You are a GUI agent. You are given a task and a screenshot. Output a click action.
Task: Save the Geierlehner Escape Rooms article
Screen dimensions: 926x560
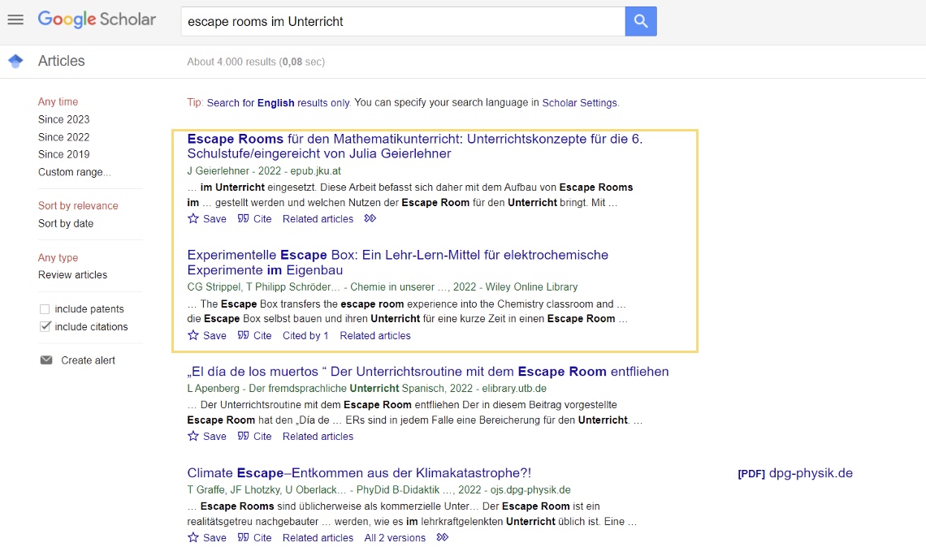click(x=207, y=219)
